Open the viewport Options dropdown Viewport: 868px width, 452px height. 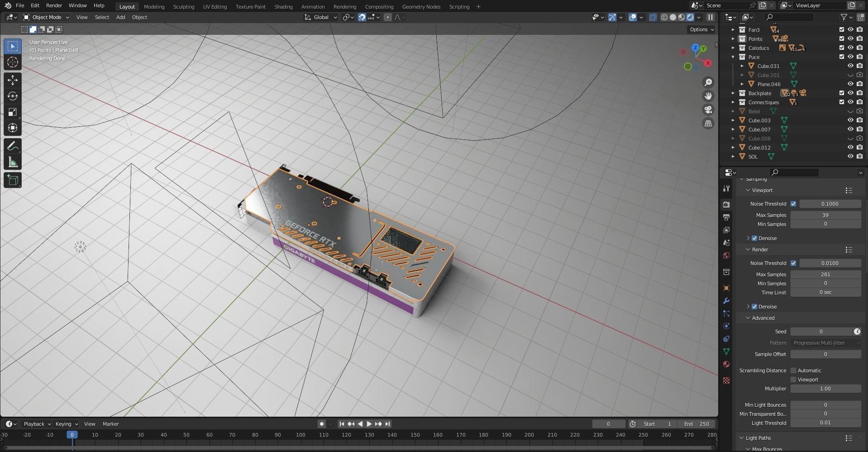tap(701, 29)
